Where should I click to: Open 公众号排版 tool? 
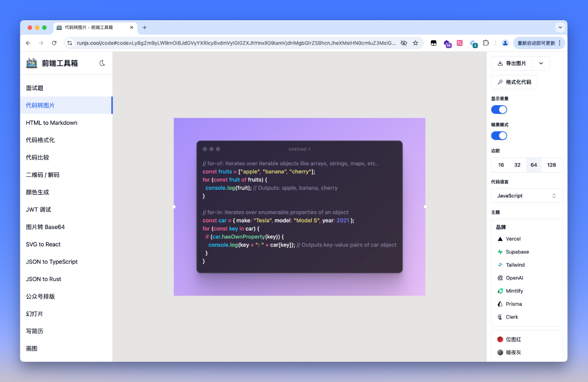66,297
